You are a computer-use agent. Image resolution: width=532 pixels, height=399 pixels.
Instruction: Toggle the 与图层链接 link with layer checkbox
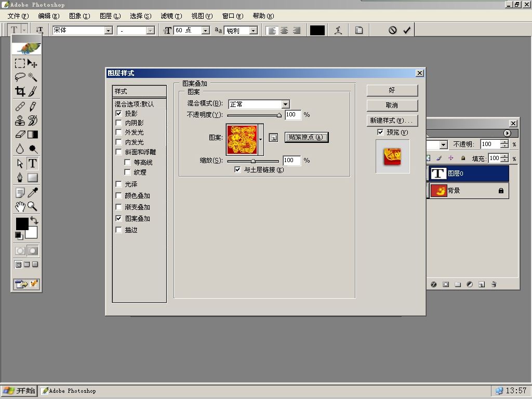[237, 170]
